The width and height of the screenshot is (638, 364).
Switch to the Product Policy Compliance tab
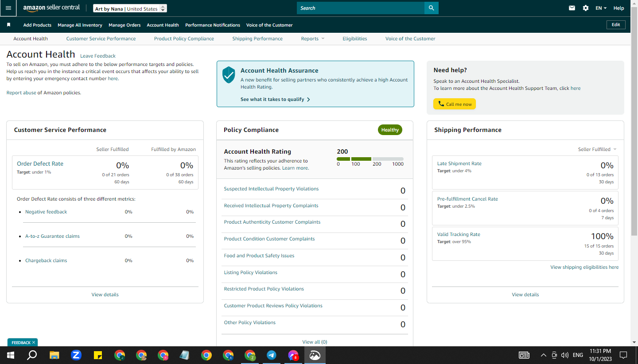coord(184,39)
